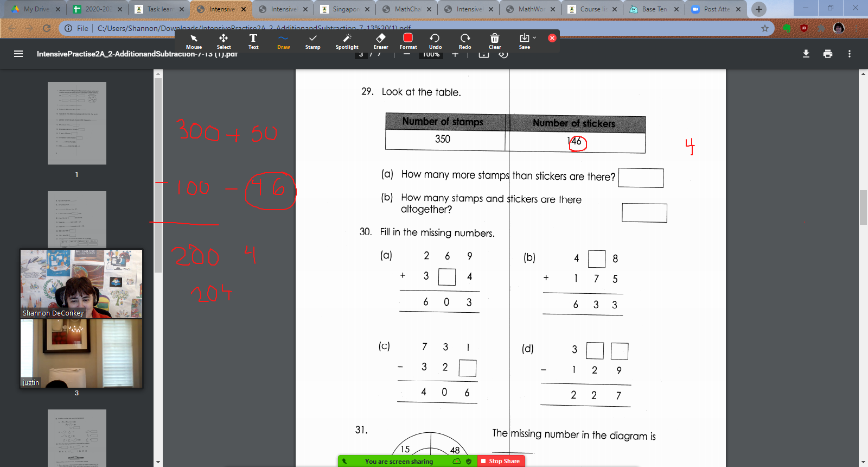Open PDF viewer more actions menu

pyautogui.click(x=850, y=54)
